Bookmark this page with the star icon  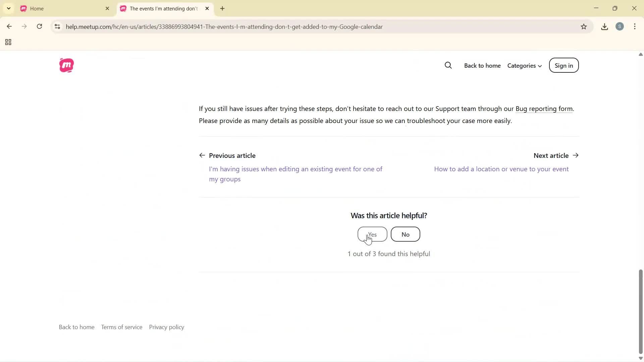584,27
